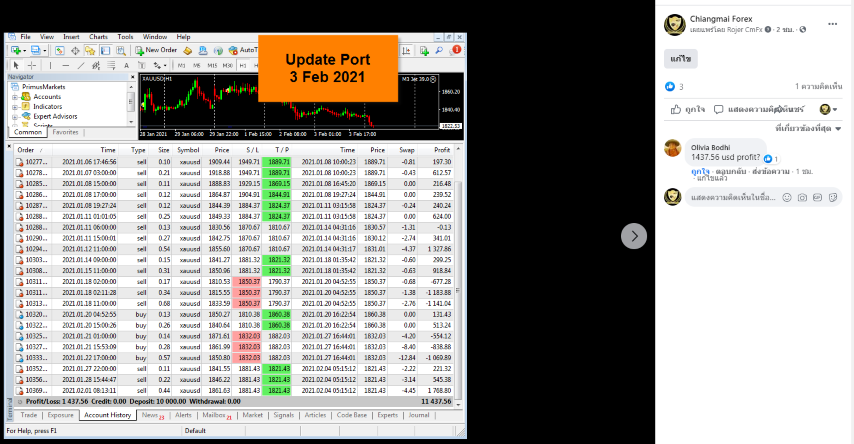Click the แก้ไข edit button
854x444 pixels.
[x=681, y=59]
